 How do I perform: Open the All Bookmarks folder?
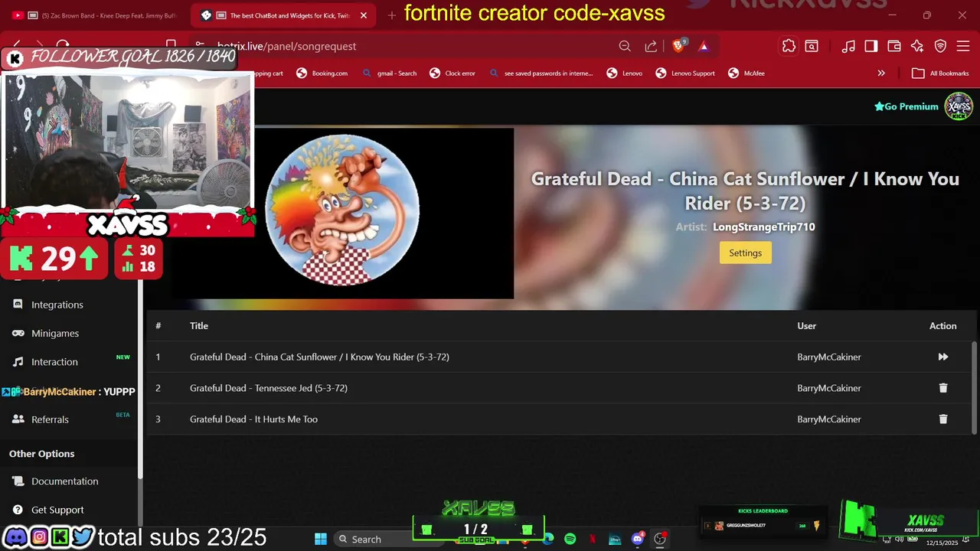point(941,73)
